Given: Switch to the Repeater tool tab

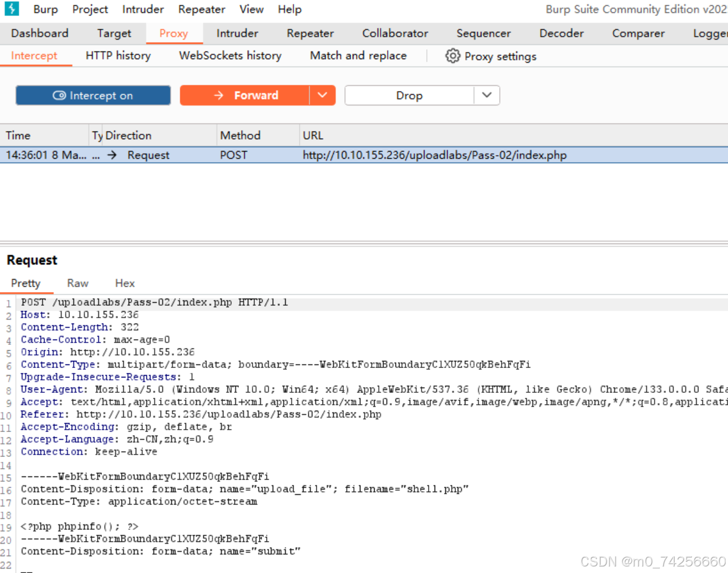Looking at the screenshot, I should [310, 33].
